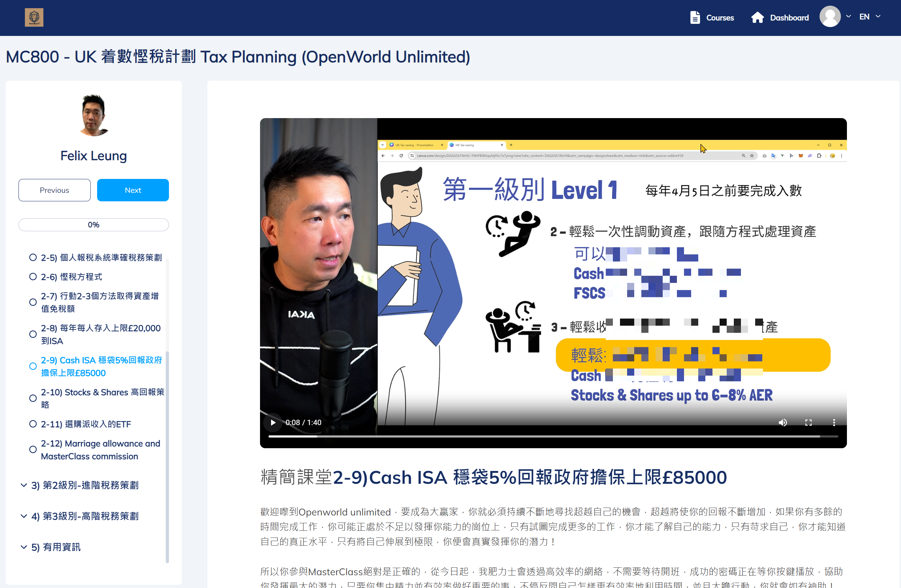Click the Courses document icon
The width and height of the screenshot is (901, 588).
[x=695, y=17]
